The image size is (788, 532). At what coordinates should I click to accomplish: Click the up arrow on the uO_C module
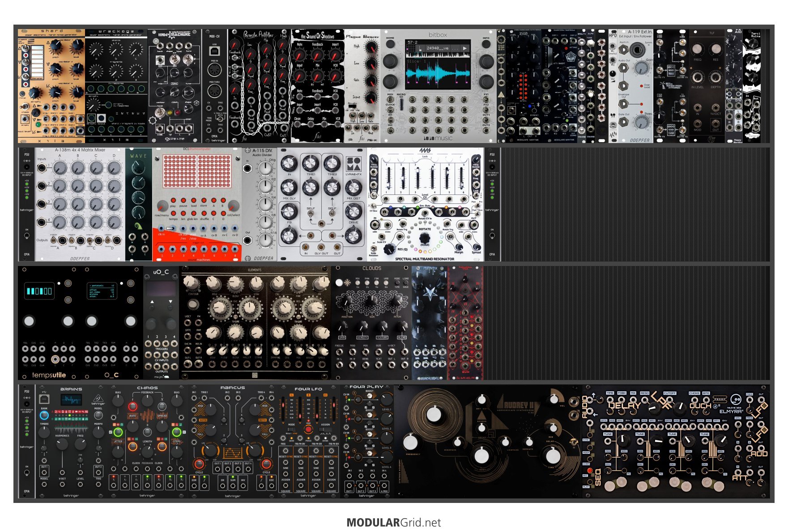[x=152, y=302]
